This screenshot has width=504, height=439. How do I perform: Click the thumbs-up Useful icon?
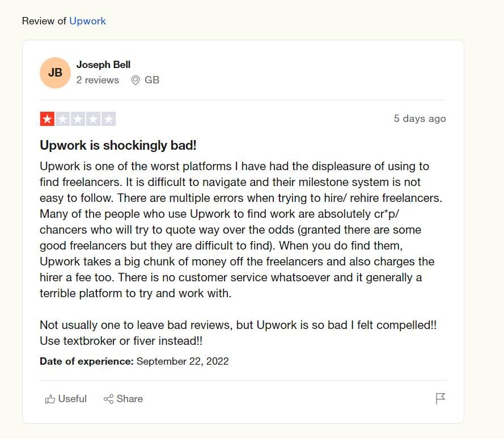point(50,399)
